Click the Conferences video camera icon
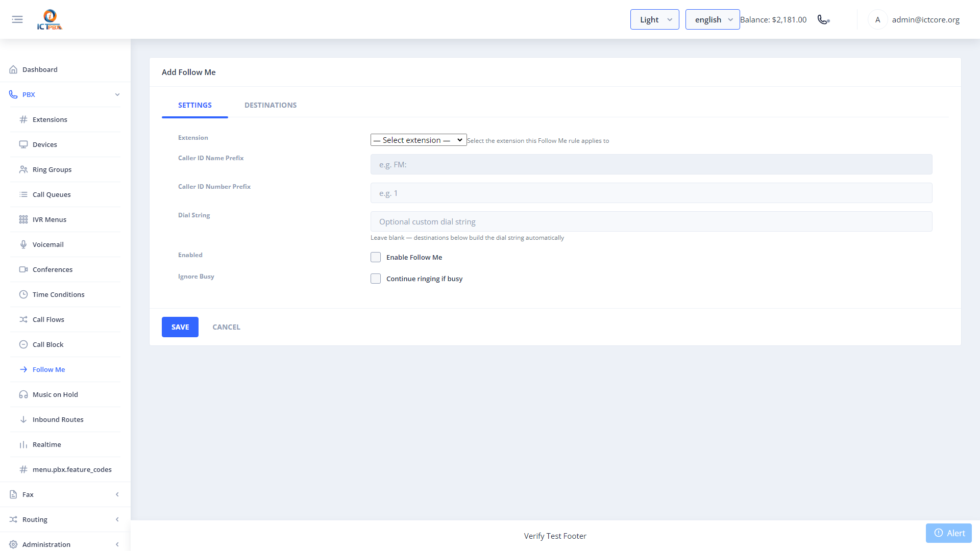This screenshot has height=551, width=980. 23,269
